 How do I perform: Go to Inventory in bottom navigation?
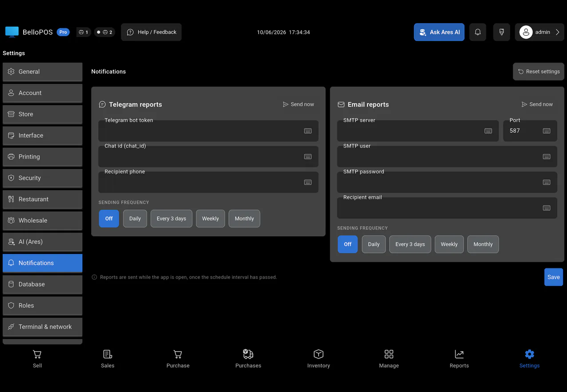point(319,359)
